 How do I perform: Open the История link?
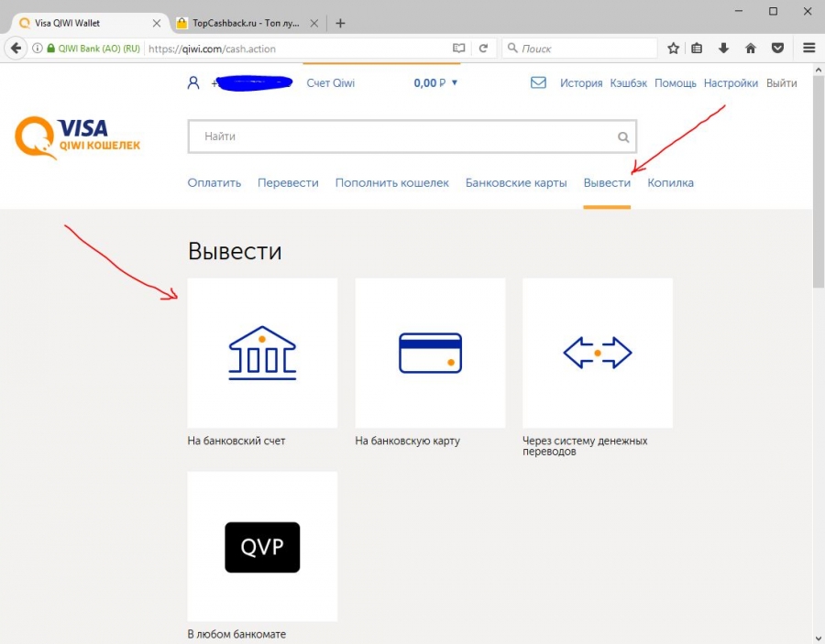coord(581,83)
